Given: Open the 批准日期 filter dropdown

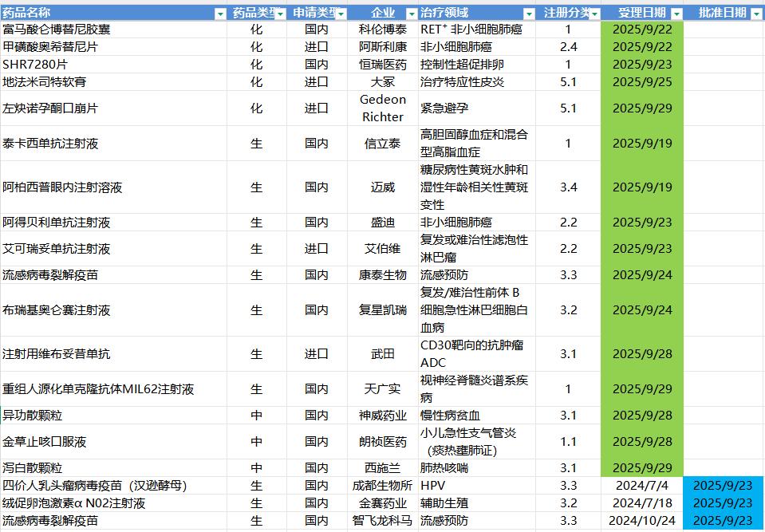Looking at the screenshot, I should pos(756,14).
